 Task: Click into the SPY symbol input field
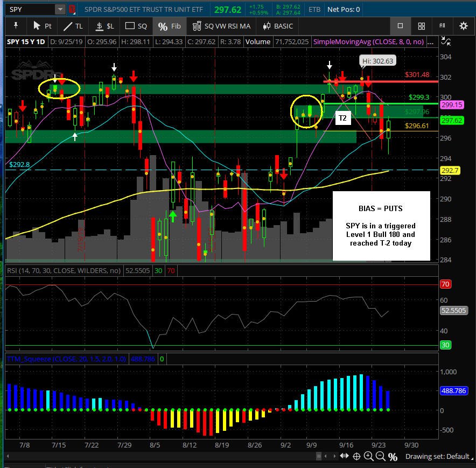(x=30, y=9)
